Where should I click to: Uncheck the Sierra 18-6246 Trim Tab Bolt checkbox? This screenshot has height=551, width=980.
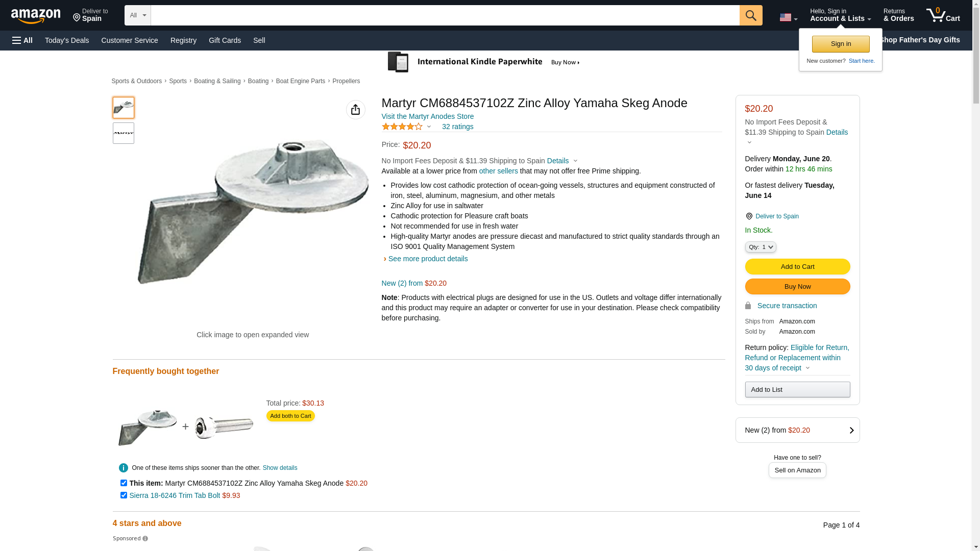[x=124, y=495]
